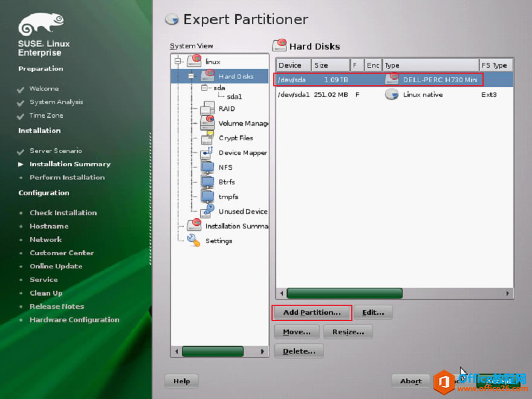Collapse the Hard Disks tree node
Screen dimensions: 532x399
pyautogui.click(x=191, y=76)
